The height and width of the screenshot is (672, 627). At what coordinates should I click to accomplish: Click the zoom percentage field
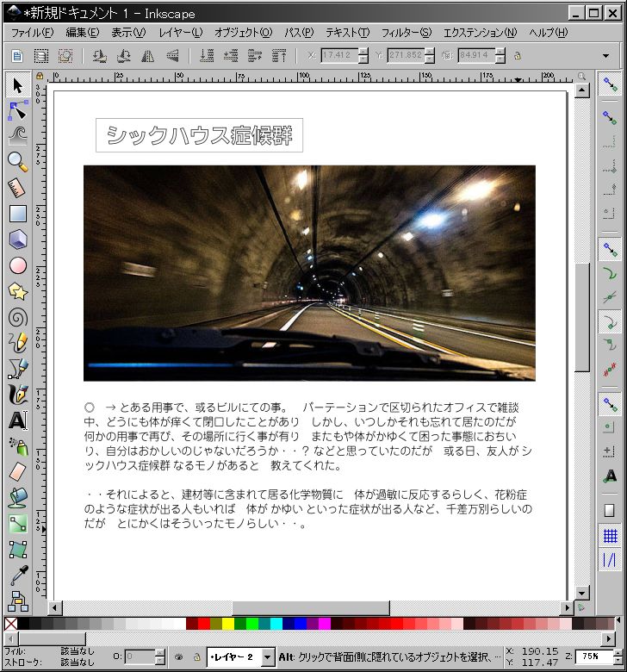tap(594, 656)
